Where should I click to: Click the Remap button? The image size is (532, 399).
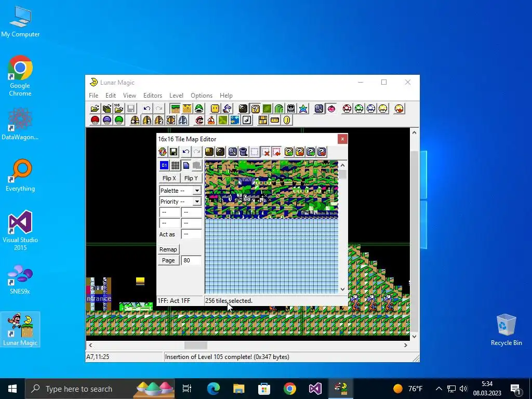(168, 249)
